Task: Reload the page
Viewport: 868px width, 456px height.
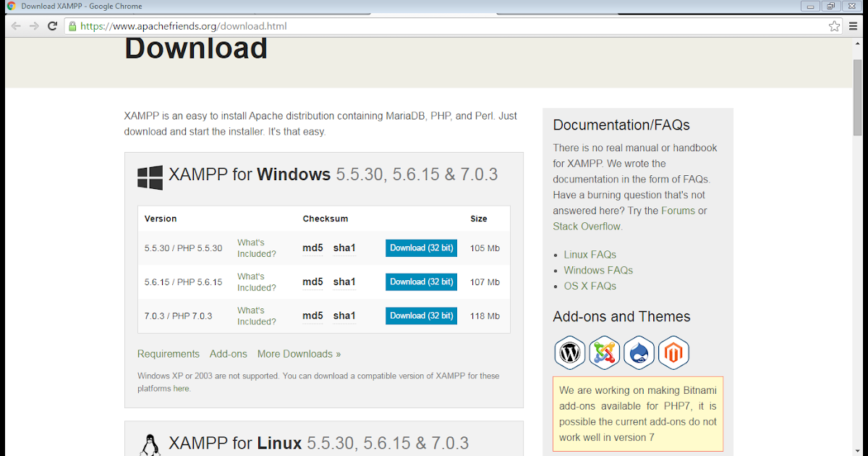Action: 51,25
